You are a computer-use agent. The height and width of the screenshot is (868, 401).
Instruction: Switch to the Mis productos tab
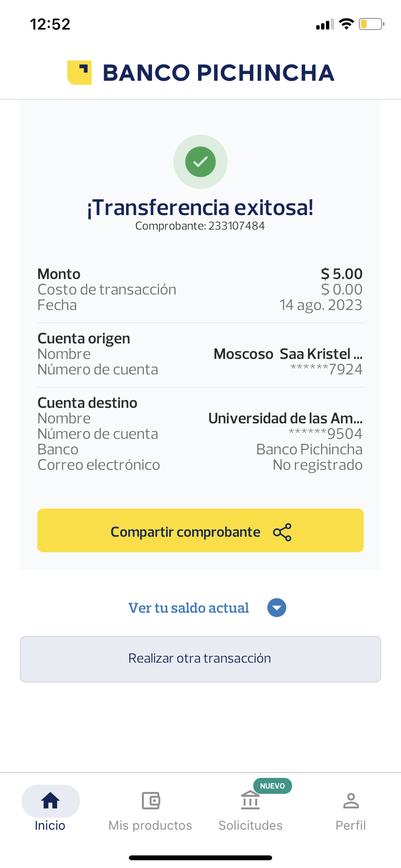tap(151, 825)
